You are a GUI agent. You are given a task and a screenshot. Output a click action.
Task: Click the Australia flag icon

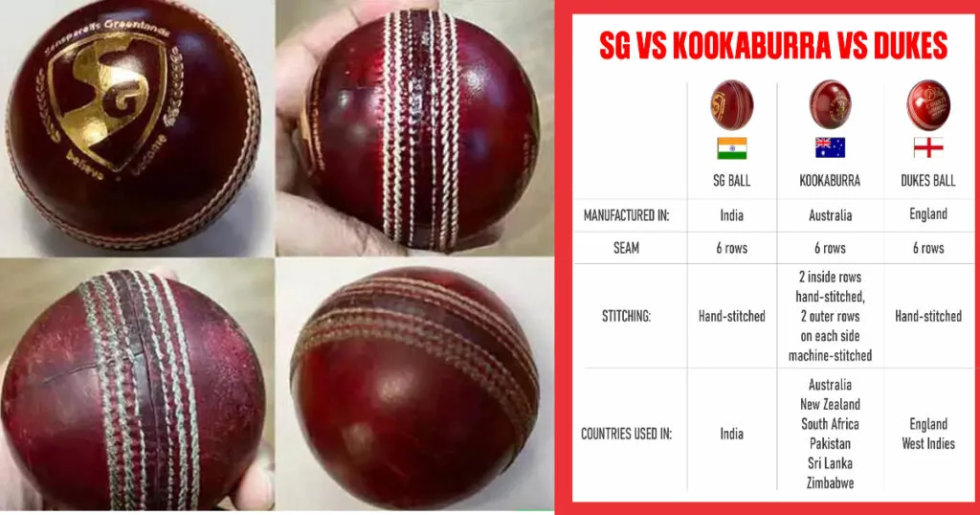(830, 147)
